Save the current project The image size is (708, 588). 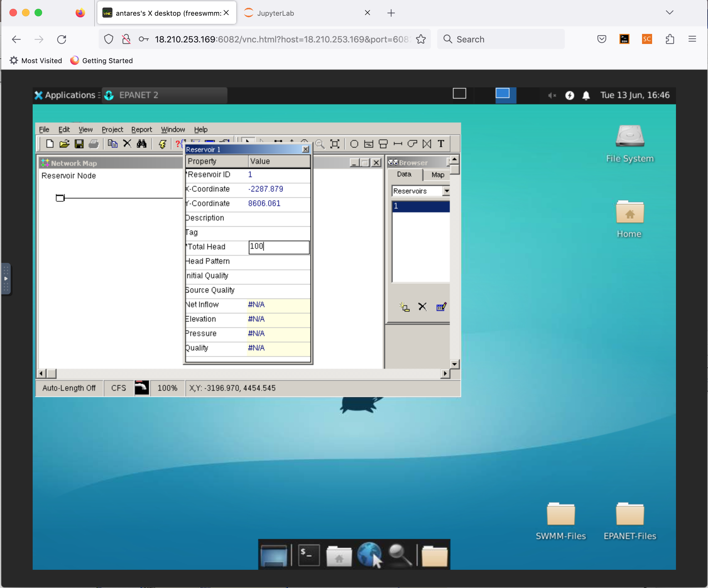pyautogui.click(x=79, y=144)
